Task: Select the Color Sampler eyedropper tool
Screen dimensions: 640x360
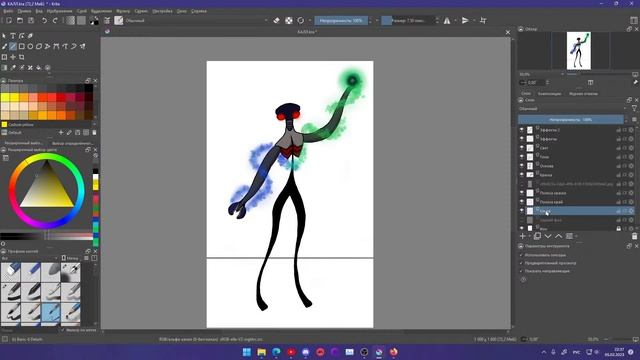Action: (13, 68)
